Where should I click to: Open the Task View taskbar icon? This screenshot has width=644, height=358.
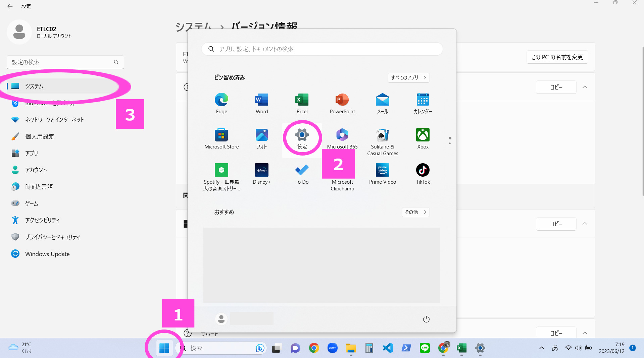pos(277,348)
